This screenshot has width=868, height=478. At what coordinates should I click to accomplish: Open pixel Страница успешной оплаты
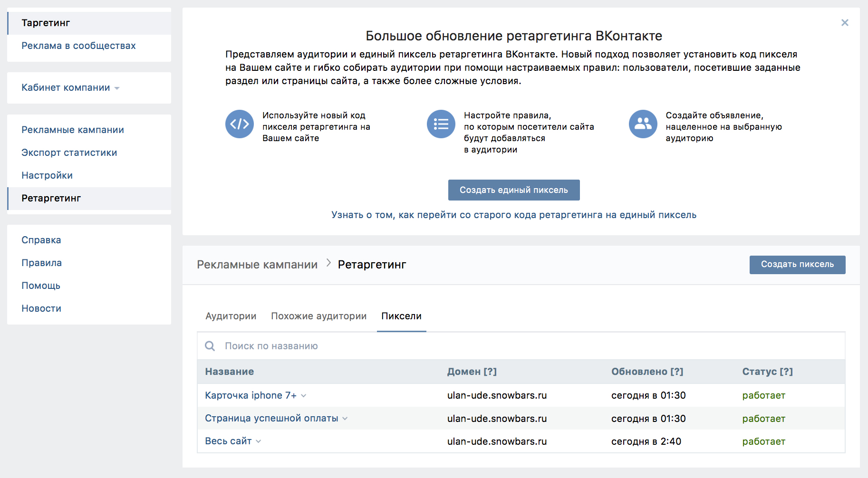coord(271,418)
